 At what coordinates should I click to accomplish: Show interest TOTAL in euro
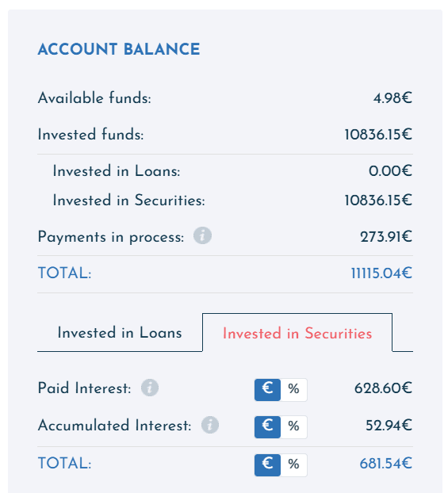click(x=267, y=465)
